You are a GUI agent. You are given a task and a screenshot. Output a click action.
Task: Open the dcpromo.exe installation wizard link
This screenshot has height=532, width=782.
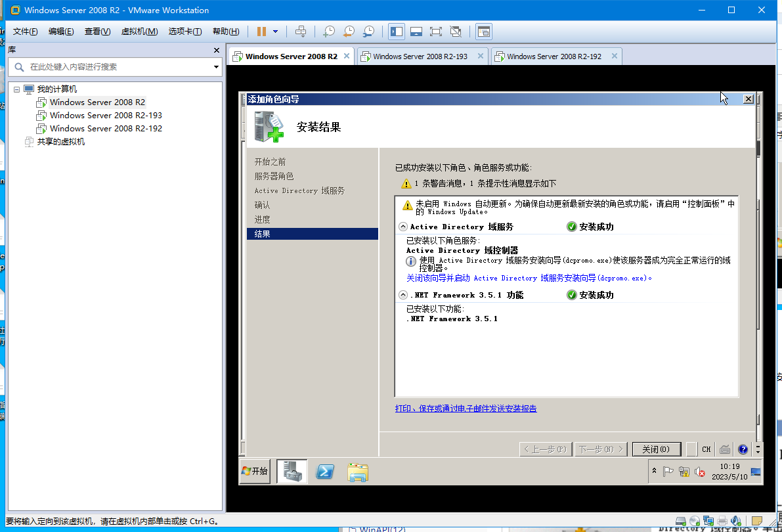(x=529, y=278)
